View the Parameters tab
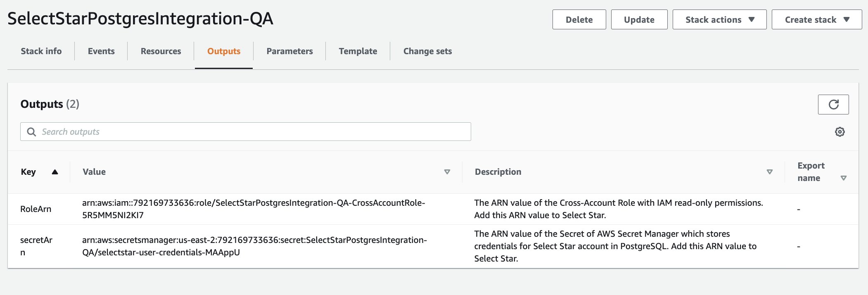 [x=289, y=51]
